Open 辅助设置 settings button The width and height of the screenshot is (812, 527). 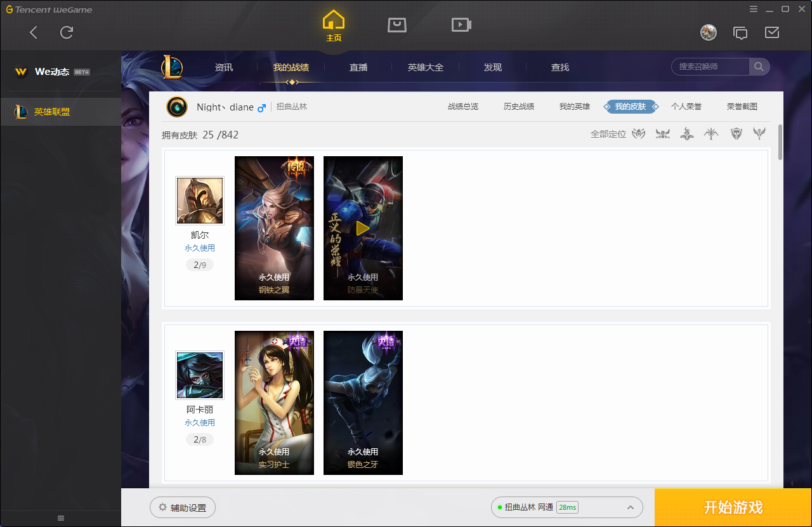pos(183,508)
